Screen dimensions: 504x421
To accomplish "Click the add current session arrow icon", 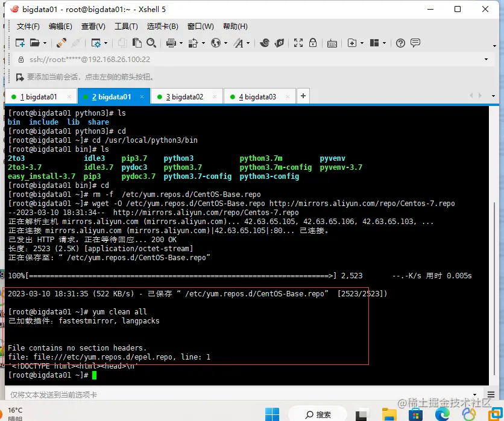I will (20, 77).
